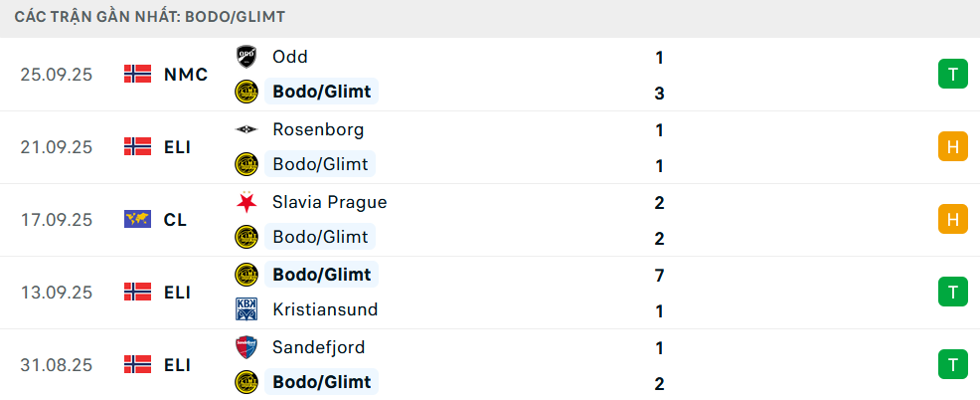Click the orange H badge for Slavia Prague match
Image resolution: width=980 pixels, height=400 pixels.
pos(952,219)
